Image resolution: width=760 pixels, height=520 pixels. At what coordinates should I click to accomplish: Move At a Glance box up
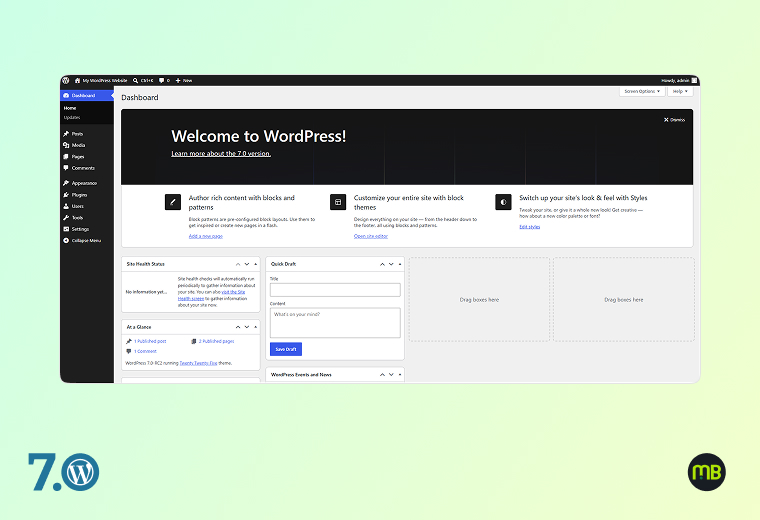point(238,327)
